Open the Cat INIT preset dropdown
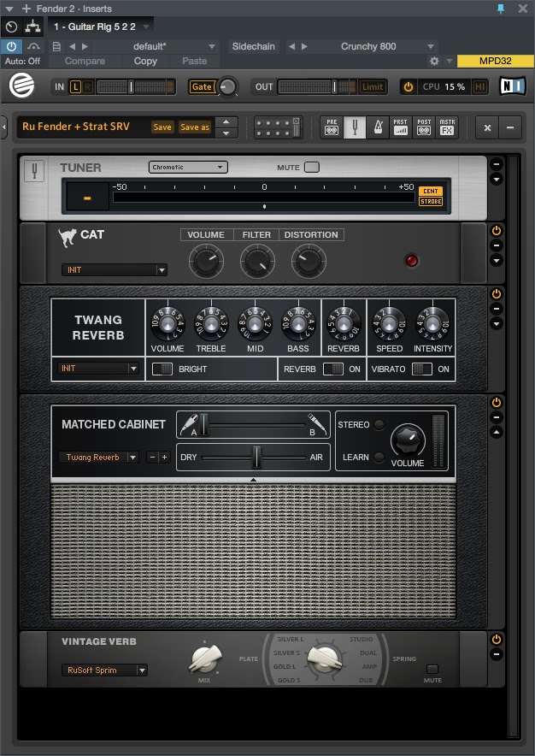 tap(115, 270)
